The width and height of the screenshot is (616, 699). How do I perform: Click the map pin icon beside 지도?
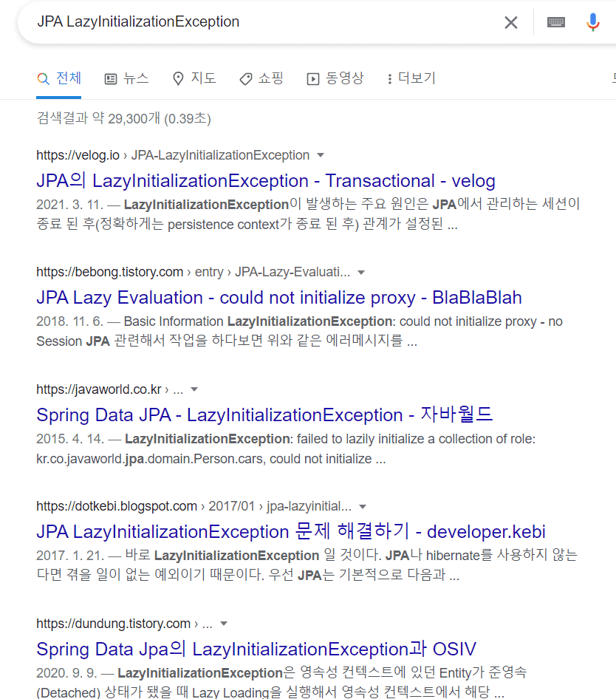click(178, 79)
